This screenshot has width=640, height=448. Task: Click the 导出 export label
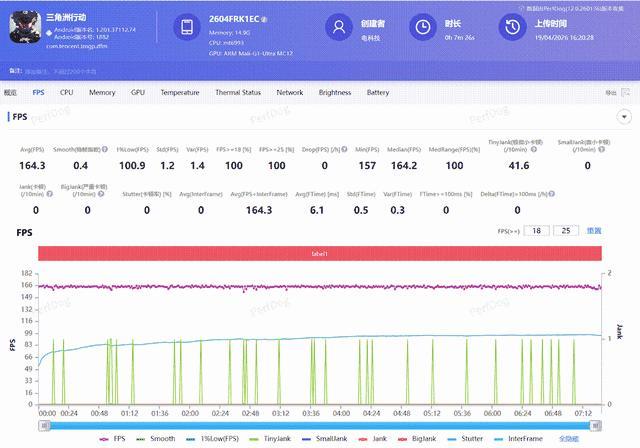[611, 93]
